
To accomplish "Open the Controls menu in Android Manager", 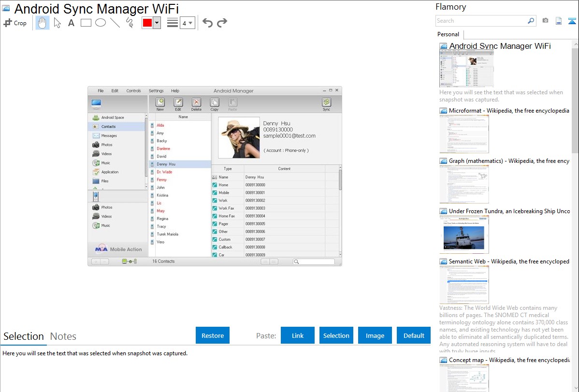I will click(x=134, y=91).
